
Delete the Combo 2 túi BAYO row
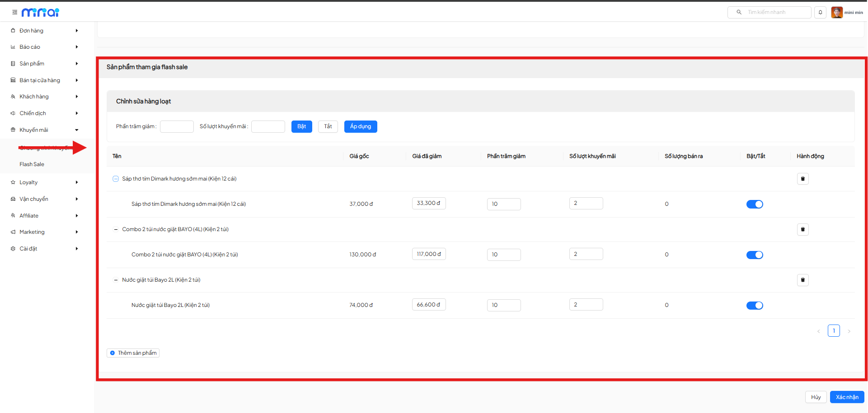click(x=802, y=229)
